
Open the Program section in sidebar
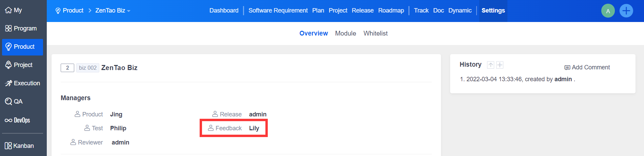click(21, 28)
